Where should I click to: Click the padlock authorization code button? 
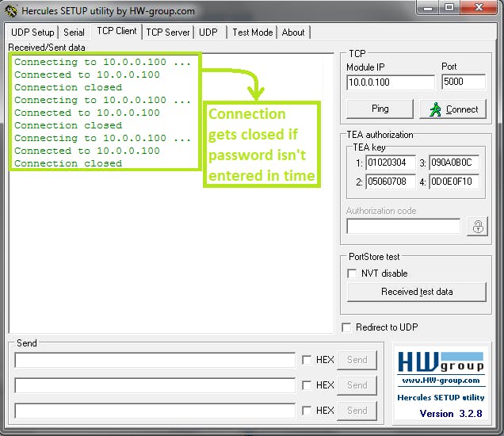(x=478, y=227)
